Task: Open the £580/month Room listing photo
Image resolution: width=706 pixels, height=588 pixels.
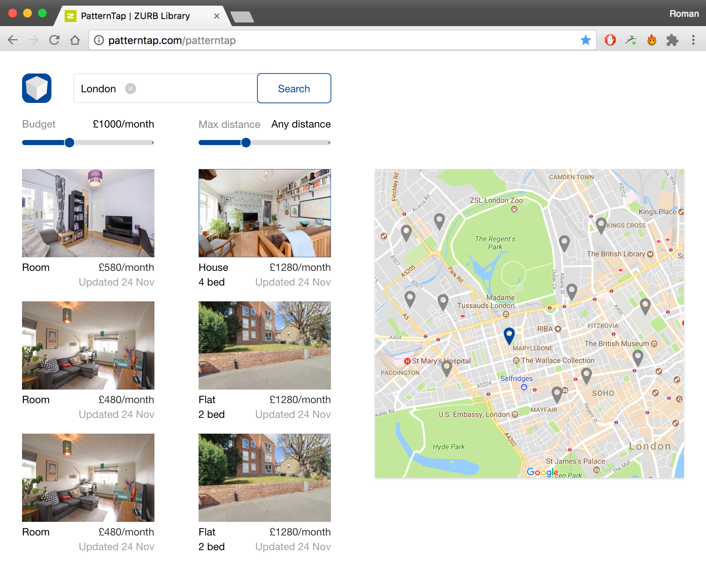Action: point(88,213)
